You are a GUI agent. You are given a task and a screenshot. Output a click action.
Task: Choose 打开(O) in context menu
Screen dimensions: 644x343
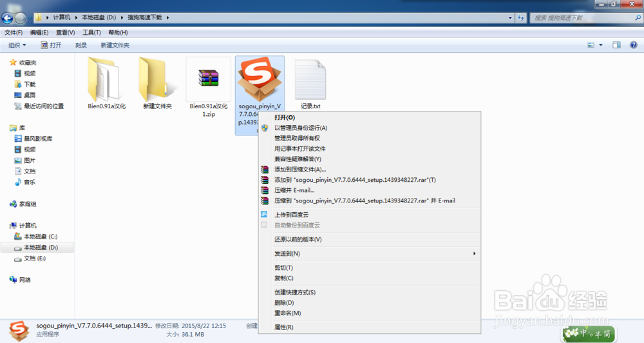[x=285, y=117]
